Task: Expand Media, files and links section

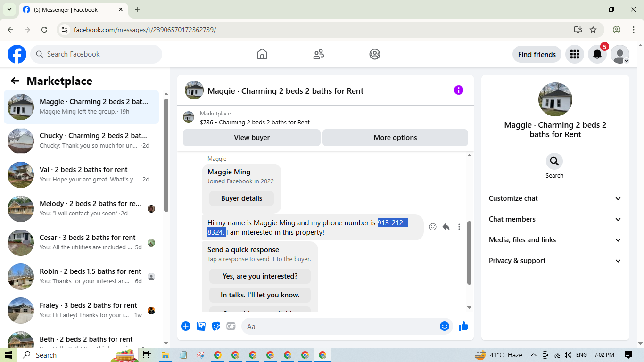Action: [555, 240]
